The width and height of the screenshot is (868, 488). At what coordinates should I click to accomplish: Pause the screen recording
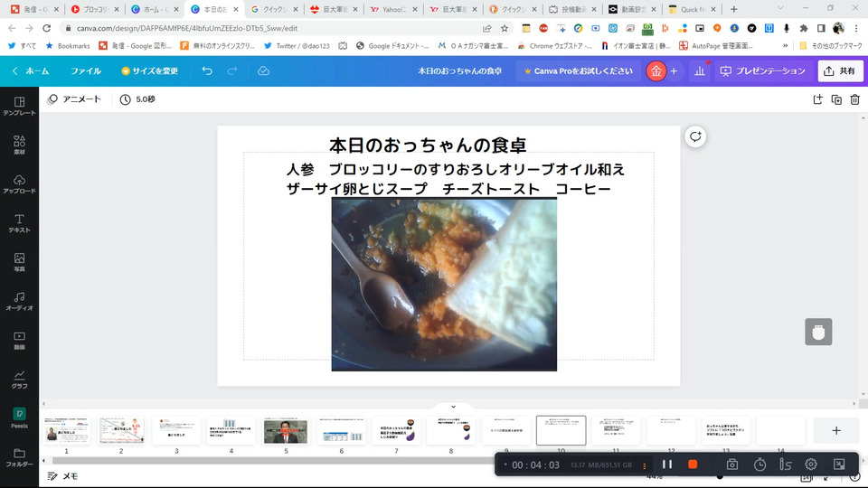667,465
